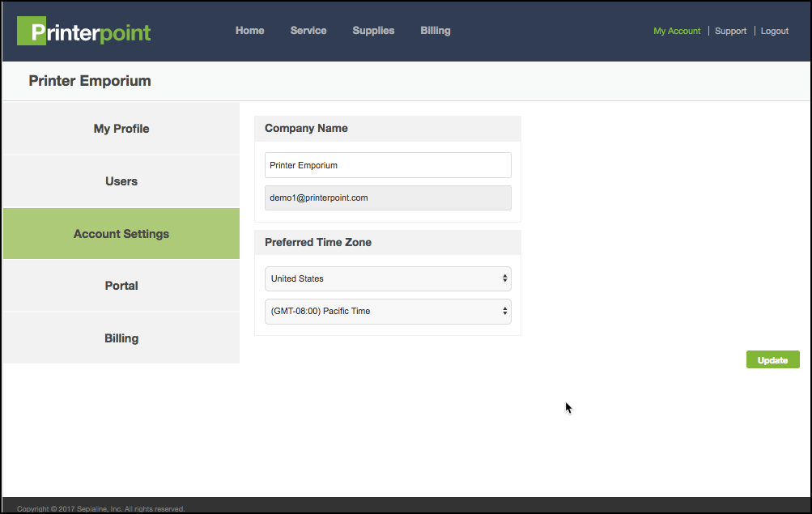The width and height of the screenshot is (812, 514).
Task: Open the Support link
Action: tap(730, 32)
